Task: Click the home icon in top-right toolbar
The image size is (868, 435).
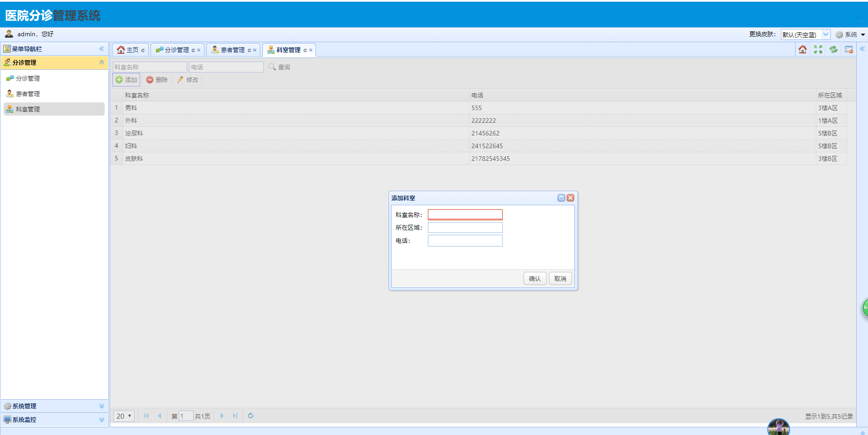Action: (802, 49)
